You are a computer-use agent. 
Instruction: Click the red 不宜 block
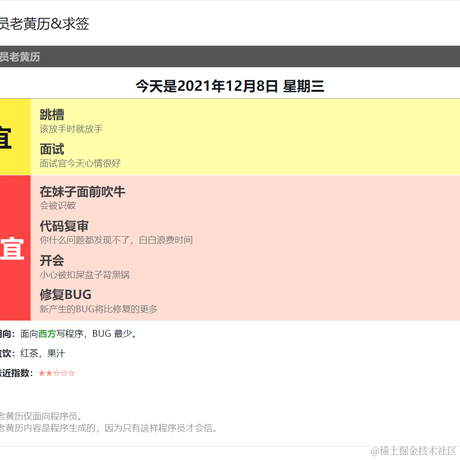[x=15, y=248]
